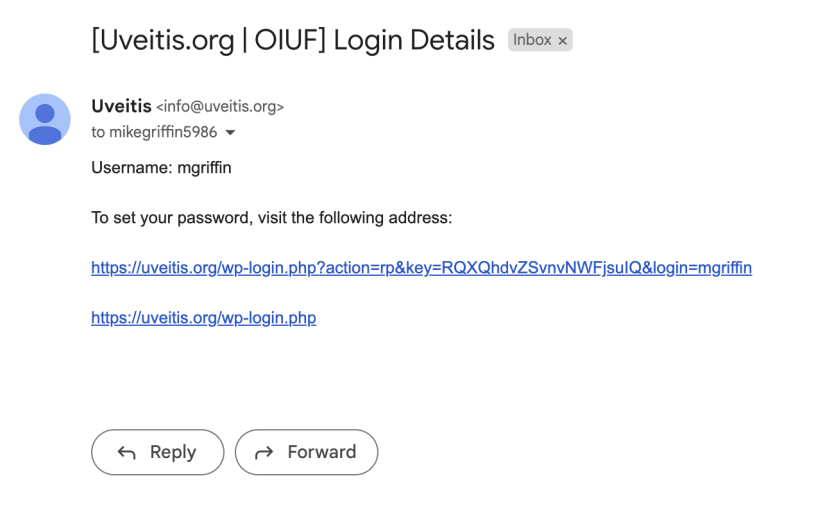The height and width of the screenshot is (510, 825).
Task: Click '[Uveitis.org' in the subject heading
Action: click(x=163, y=40)
